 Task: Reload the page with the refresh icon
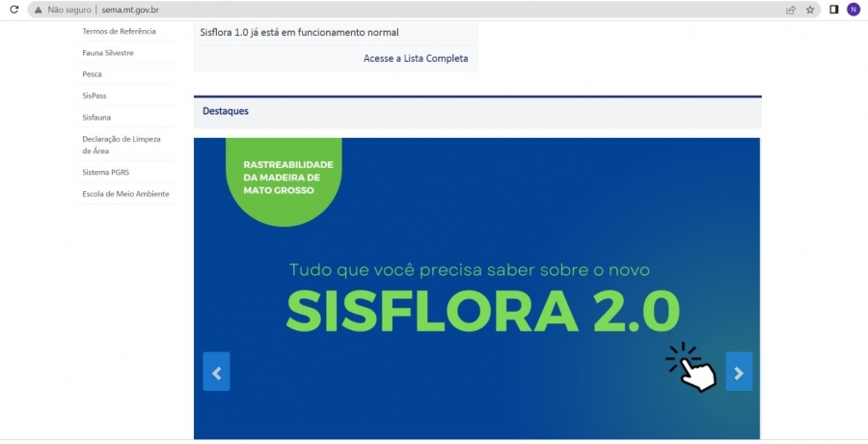coord(14,10)
